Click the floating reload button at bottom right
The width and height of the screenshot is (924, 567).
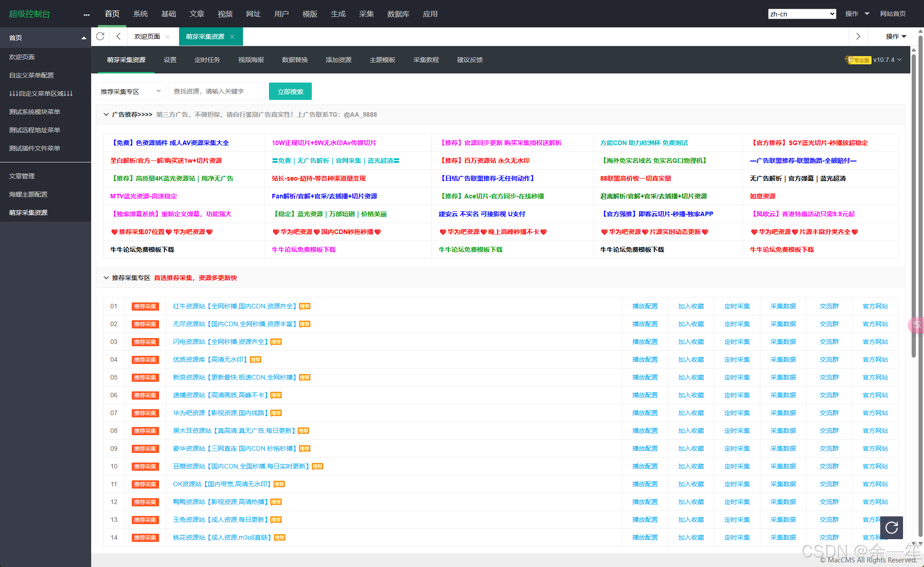[x=891, y=528]
